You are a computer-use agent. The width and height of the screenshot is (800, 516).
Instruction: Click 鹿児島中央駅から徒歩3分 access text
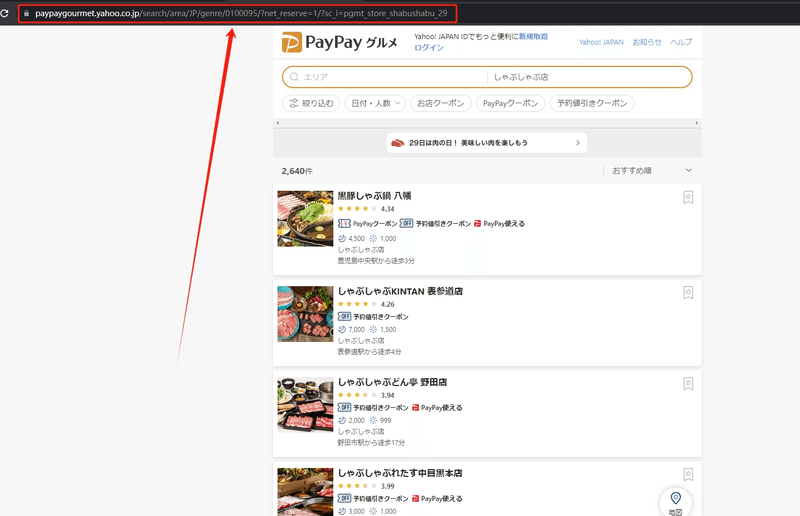click(x=376, y=261)
